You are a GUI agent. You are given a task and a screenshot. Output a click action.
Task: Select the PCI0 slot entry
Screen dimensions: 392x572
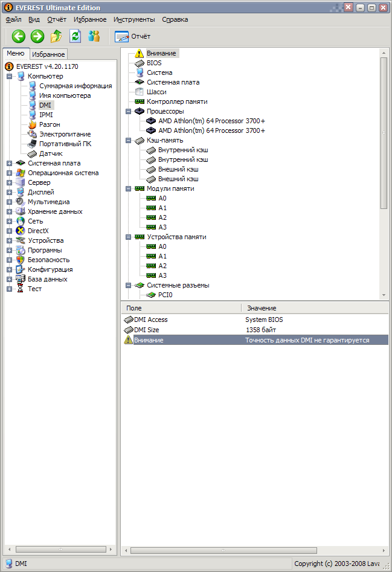[165, 295]
